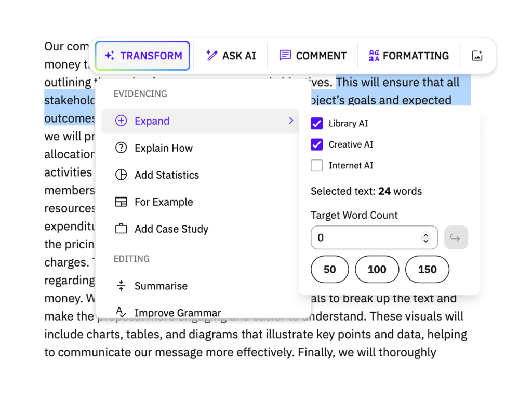Viewport: 532px width, 399px height.
Task: Click the Explain How question mark icon
Action: (121, 148)
